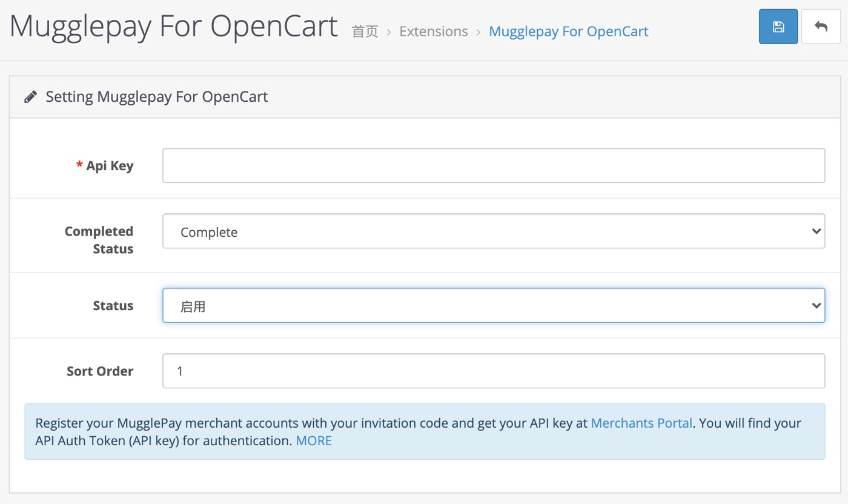The height and width of the screenshot is (504, 848).
Task: Click the Status field label
Action: point(113,305)
